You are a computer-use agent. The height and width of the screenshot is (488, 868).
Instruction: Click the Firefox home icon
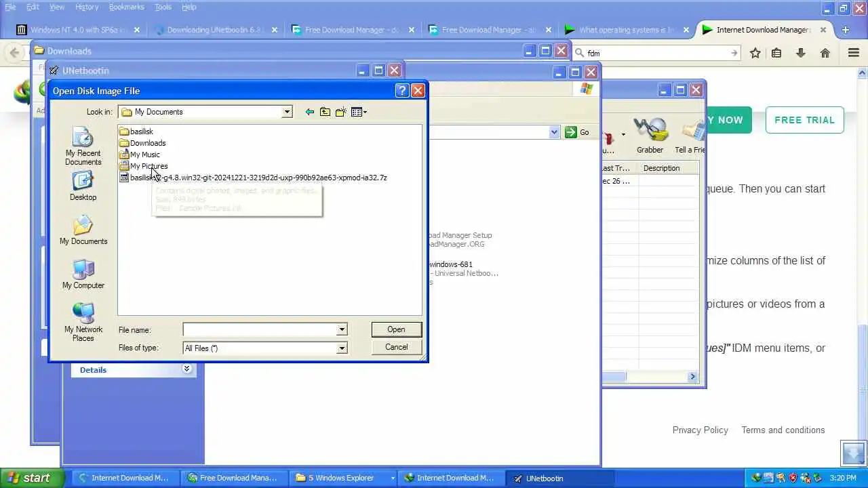pyautogui.click(x=825, y=53)
